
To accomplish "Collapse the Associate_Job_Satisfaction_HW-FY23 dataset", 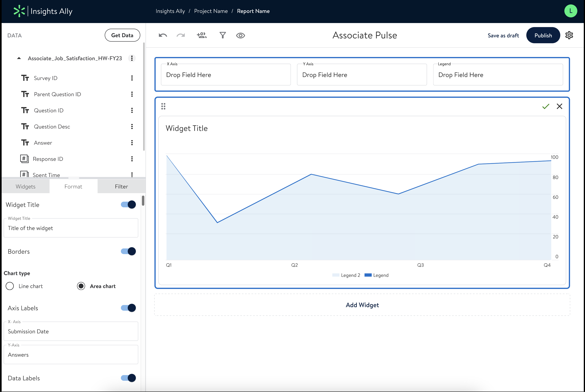I will pos(19,58).
